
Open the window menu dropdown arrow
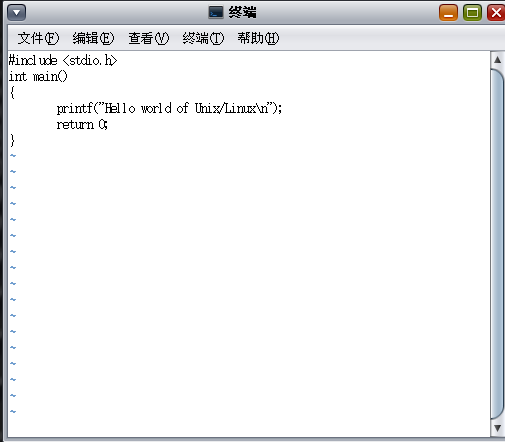(16, 13)
